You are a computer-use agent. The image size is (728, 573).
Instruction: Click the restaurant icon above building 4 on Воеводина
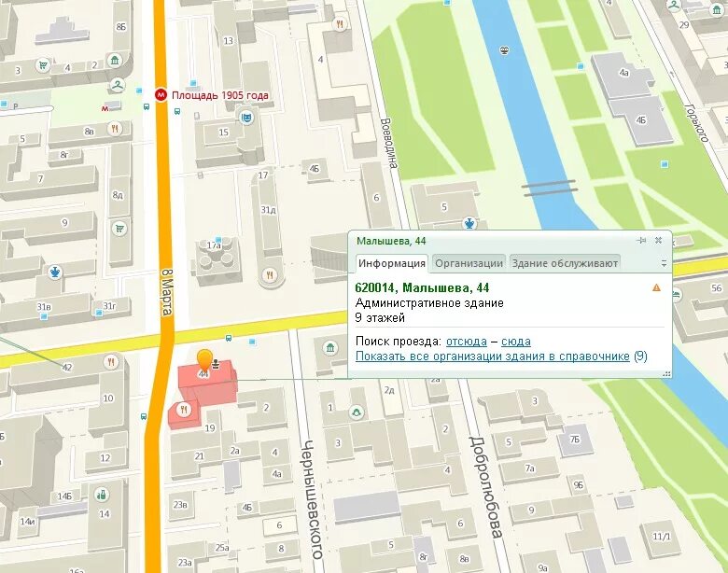coord(340,24)
